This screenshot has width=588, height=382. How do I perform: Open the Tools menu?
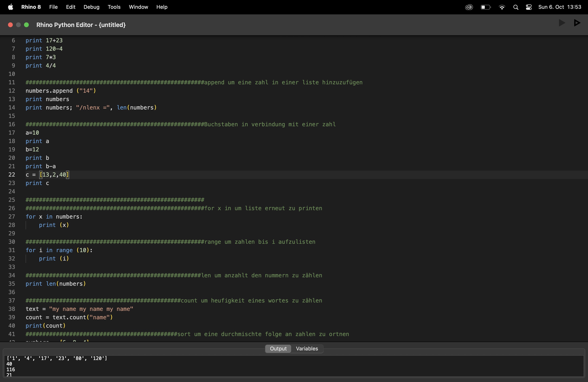coord(114,7)
